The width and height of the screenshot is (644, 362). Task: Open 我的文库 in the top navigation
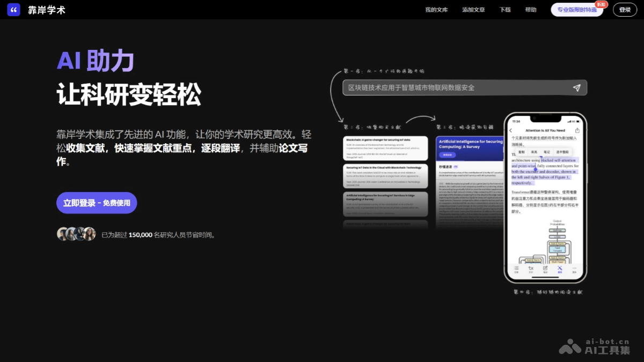coord(436,10)
